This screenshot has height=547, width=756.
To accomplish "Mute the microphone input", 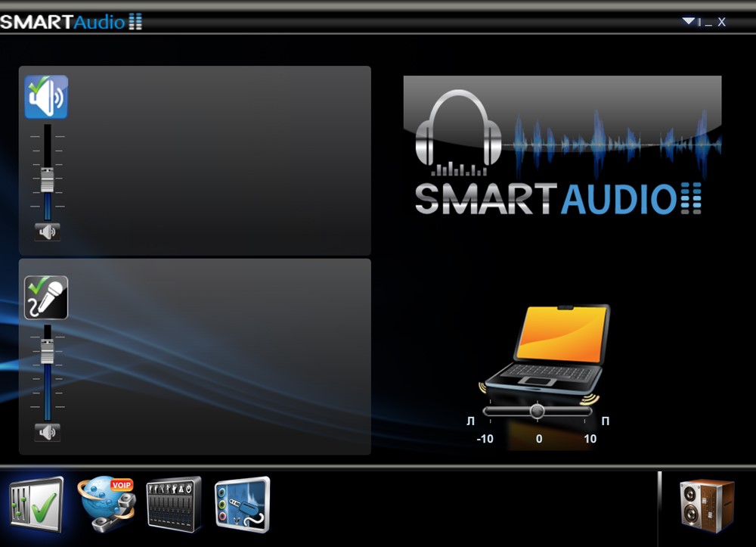I will coord(47,432).
